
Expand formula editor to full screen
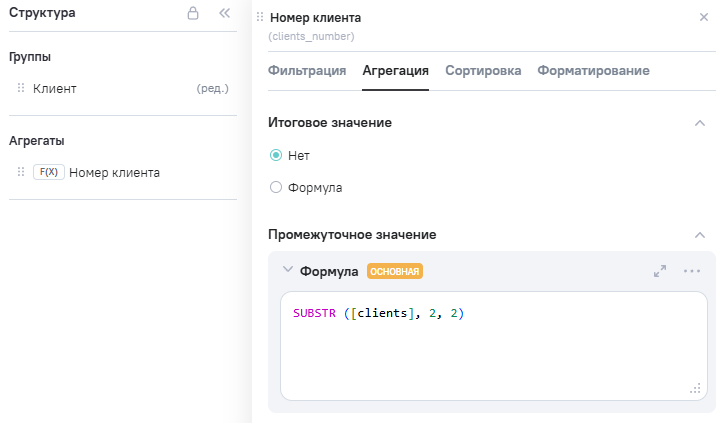[660, 271]
